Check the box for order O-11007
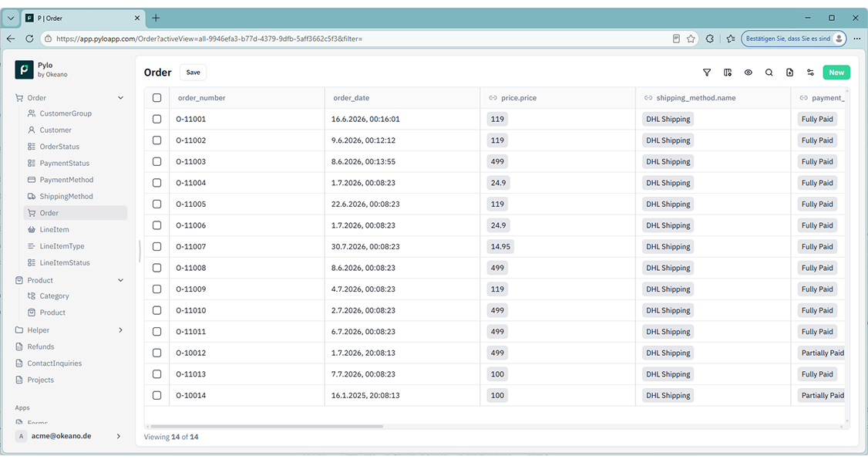Image resolution: width=868 pixels, height=463 pixels. 156,246
